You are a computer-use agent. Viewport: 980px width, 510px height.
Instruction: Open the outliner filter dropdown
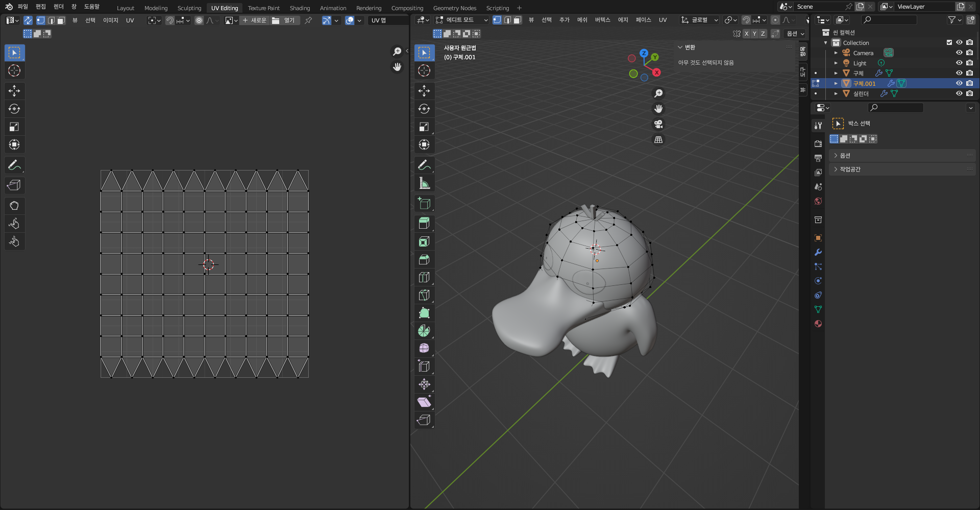click(x=954, y=20)
